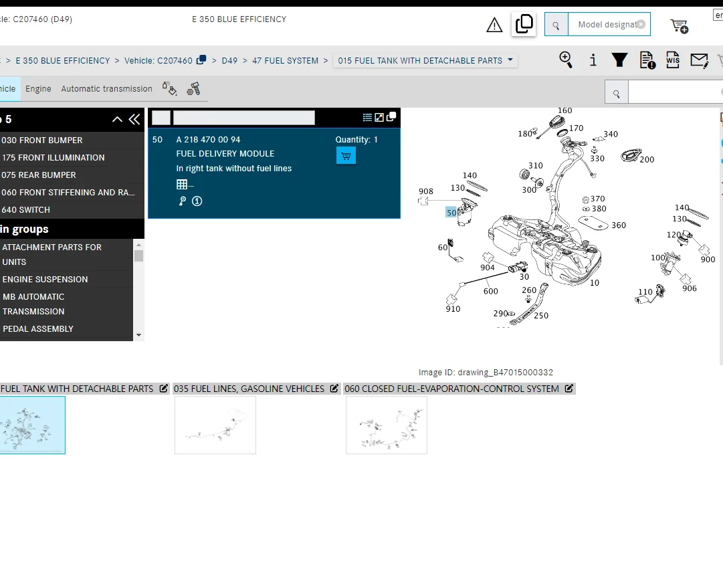Copy vehicle ID icon beside C207460
Viewport: 723px width, 588px height.
click(x=201, y=60)
